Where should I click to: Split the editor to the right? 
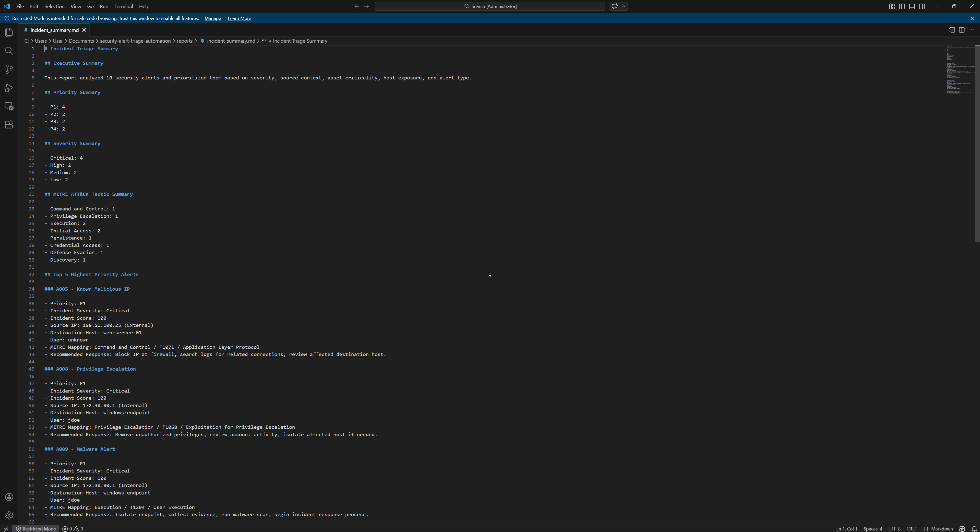coord(962,30)
